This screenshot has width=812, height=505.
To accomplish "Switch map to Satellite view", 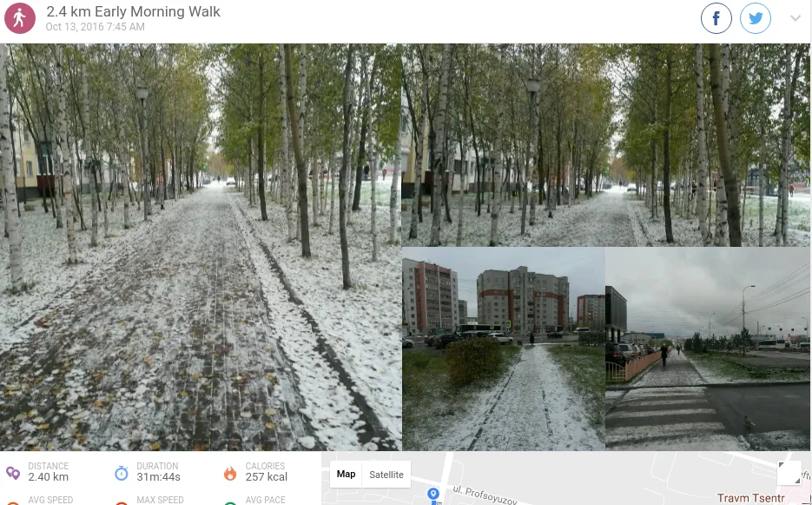I will (386, 475).
